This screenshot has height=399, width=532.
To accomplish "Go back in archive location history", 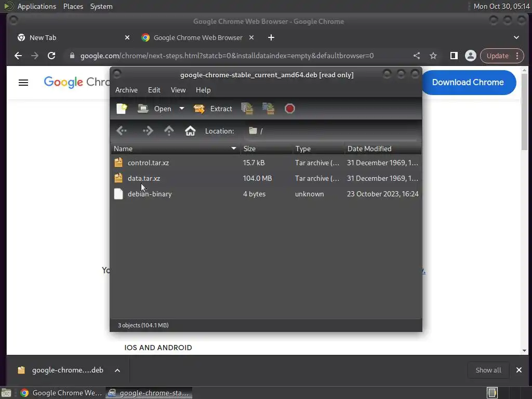I will (x=122, y=131).
